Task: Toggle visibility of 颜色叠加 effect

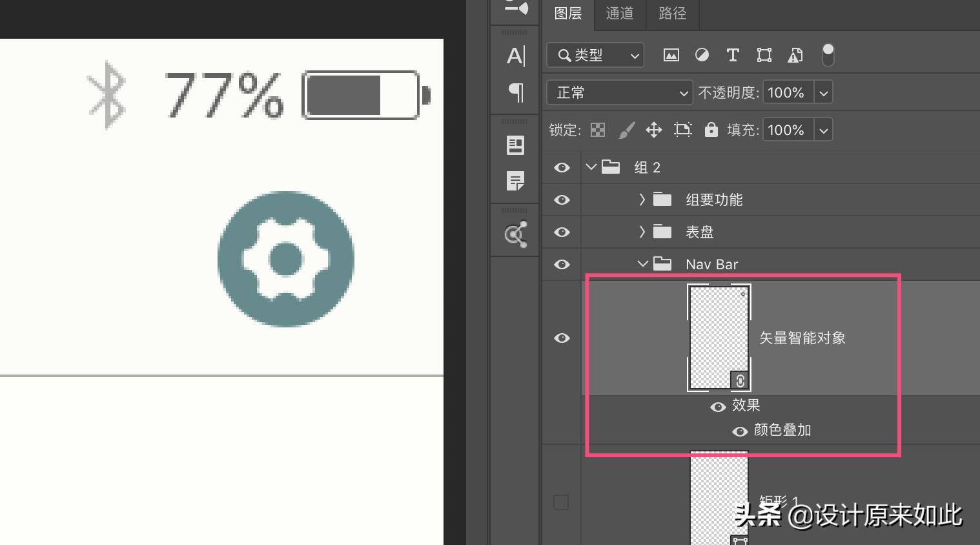Action: coord(740,431)
